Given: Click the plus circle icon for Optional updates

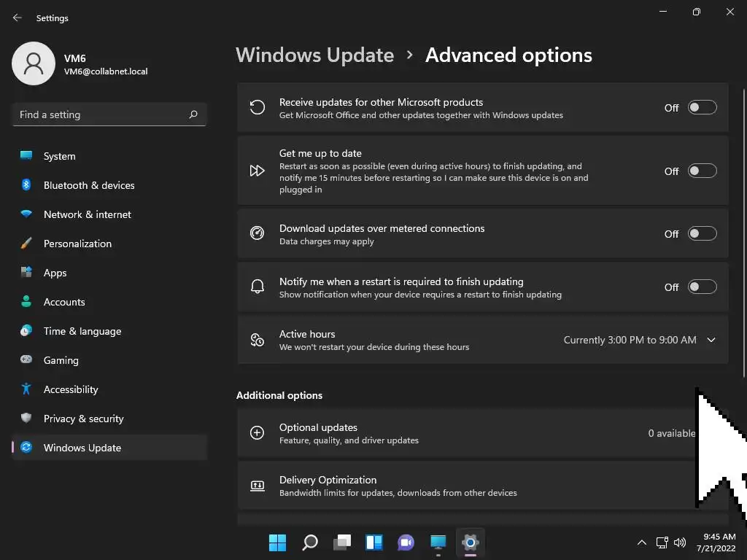Looking at the screenshot, I should 258,433.
